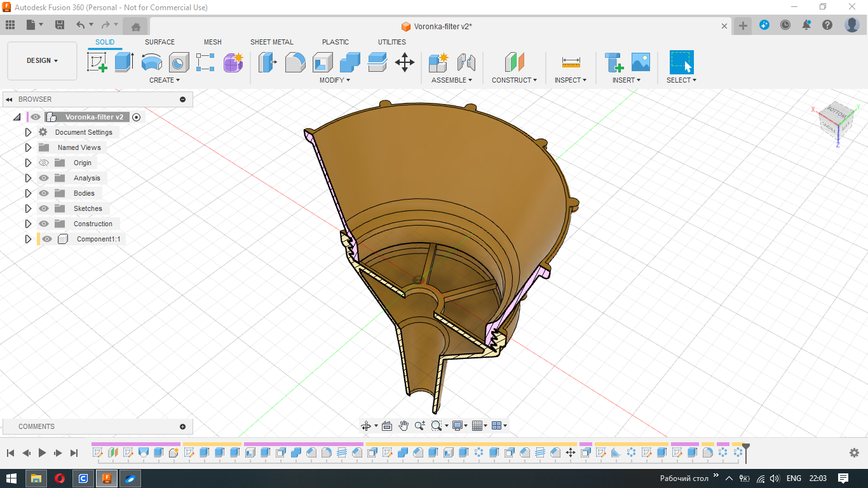Click the Fusion 360 taskbar icon
The height and width of the screenshot is (488, 868).
tap(107, 478)
